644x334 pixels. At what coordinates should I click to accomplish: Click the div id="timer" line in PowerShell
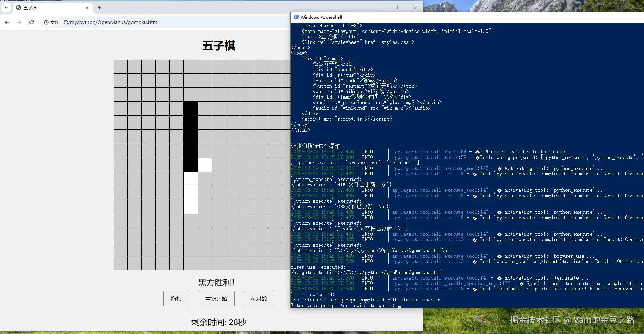(362, 97)
